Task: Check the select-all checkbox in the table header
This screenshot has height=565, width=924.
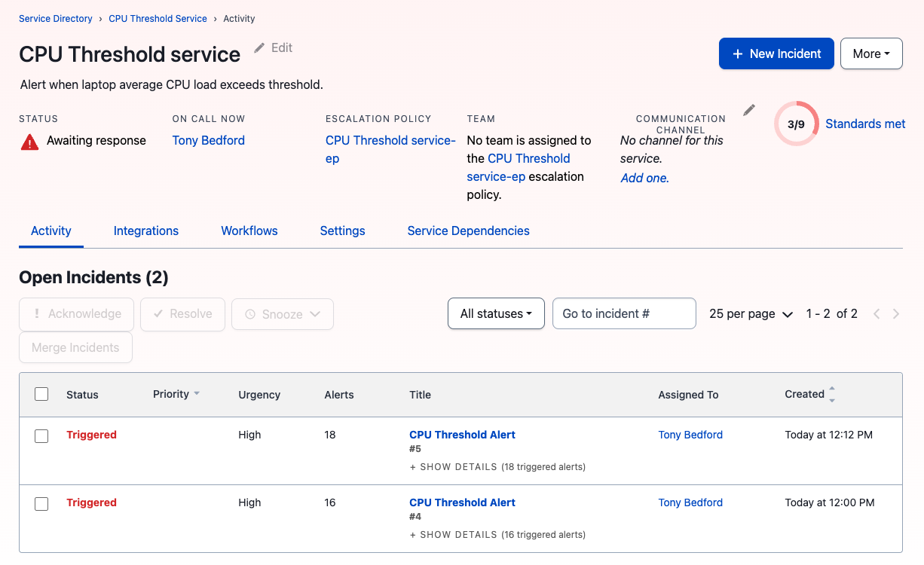Action: (x=41, y=393)
